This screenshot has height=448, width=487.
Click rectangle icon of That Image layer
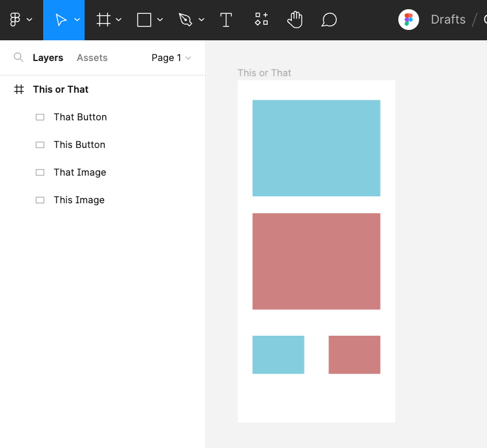tap(40, 172)
